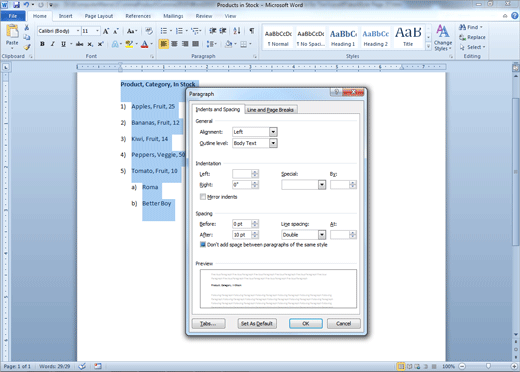Click the Word Help question mark icon

click(x=515, y=16)
